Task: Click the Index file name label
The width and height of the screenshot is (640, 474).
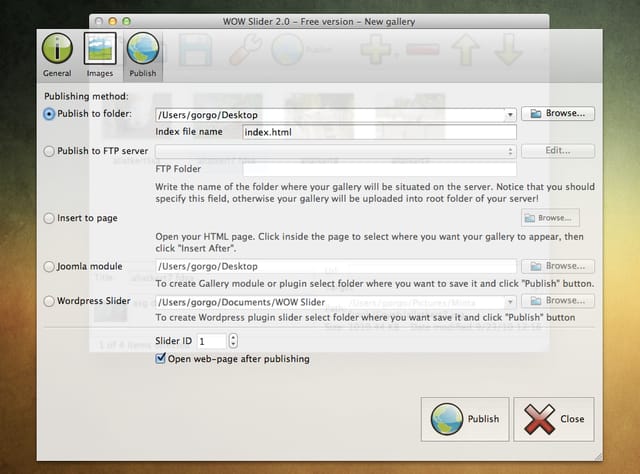Action: pos(189,132)
